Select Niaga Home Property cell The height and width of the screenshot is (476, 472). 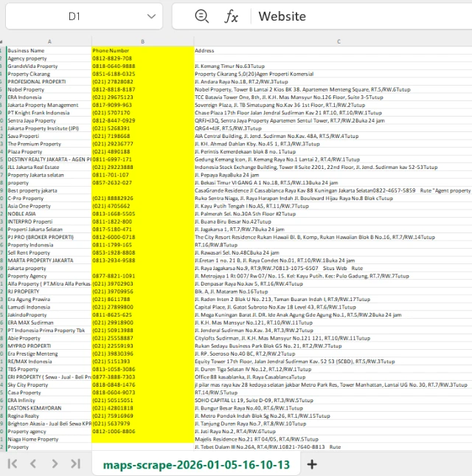click(x=49, y=439)
